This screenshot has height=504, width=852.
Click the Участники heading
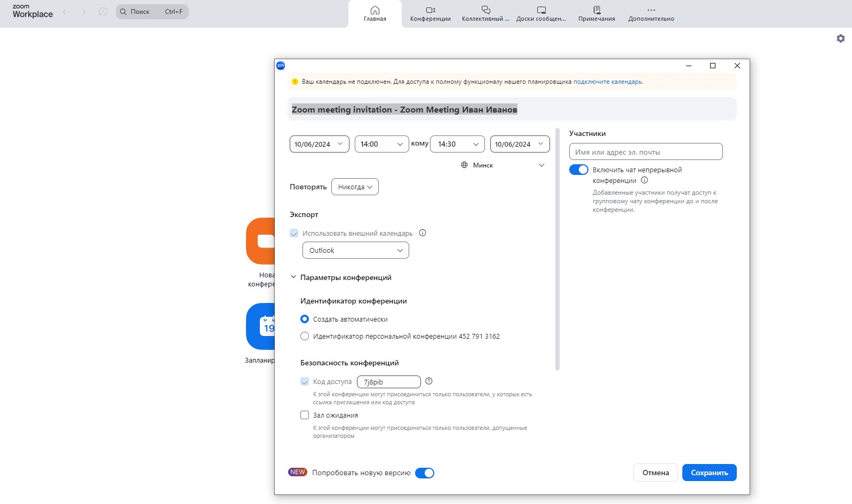pyautogui.click(x=587, y=133)
